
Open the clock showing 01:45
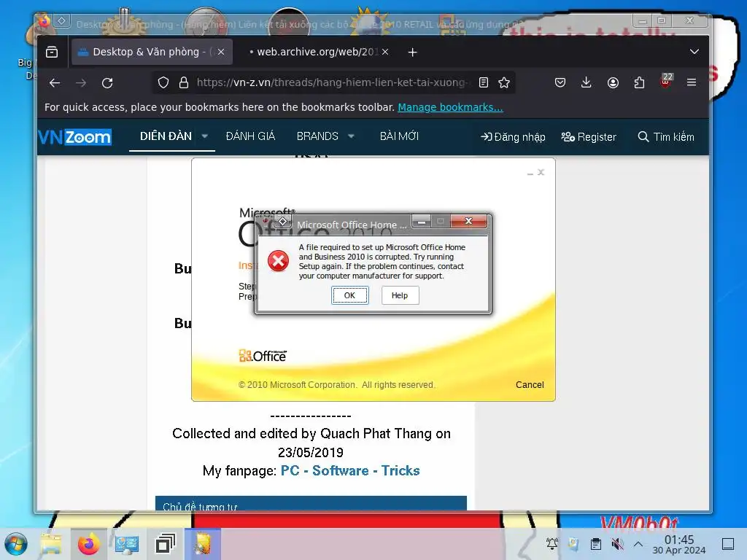click(679, 544)
